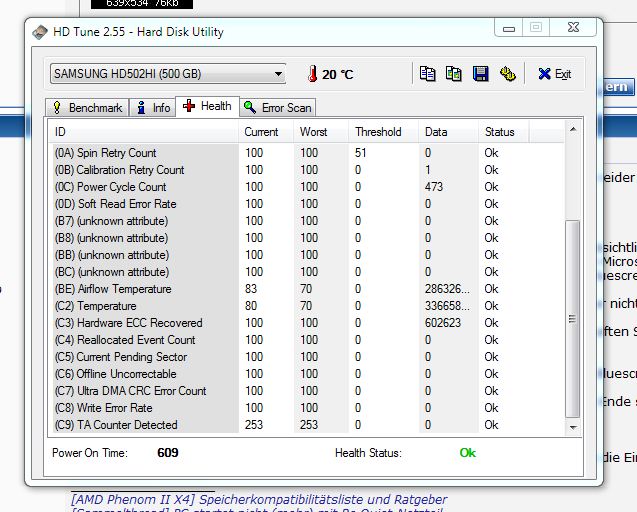This screenshot has height=512, width=637.
Task: Select the (C2) Temperature row
Action: [307, 306]
